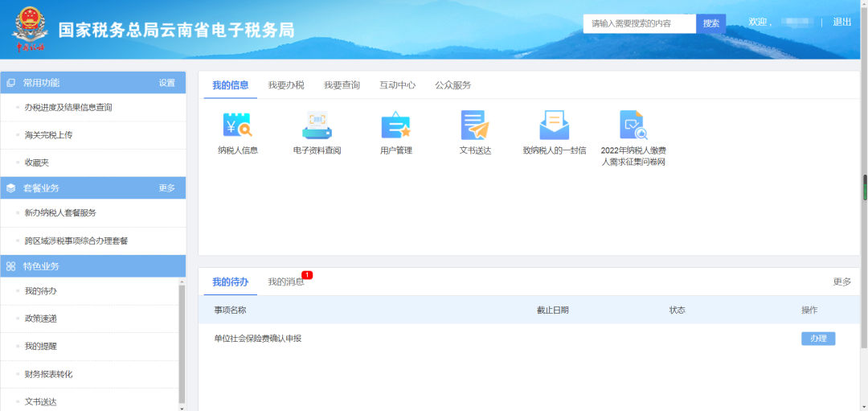Image resolution: width=868 pixels, height=411 pixels.
Task: Switch to the 我要查询 tab
Action: click(x=342, y=85)
